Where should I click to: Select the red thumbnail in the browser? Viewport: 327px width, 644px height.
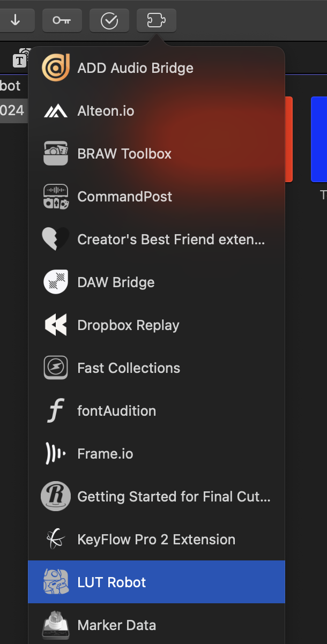pos(289,139)
